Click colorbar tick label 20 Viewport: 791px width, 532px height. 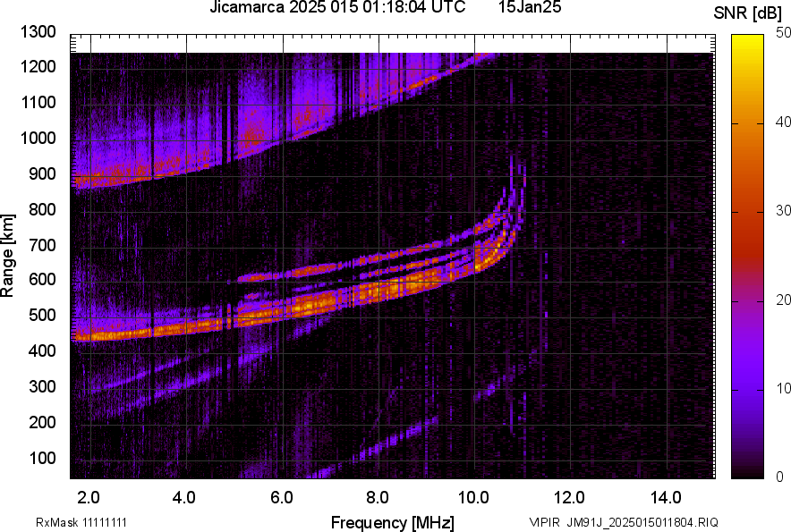(783, 300)
